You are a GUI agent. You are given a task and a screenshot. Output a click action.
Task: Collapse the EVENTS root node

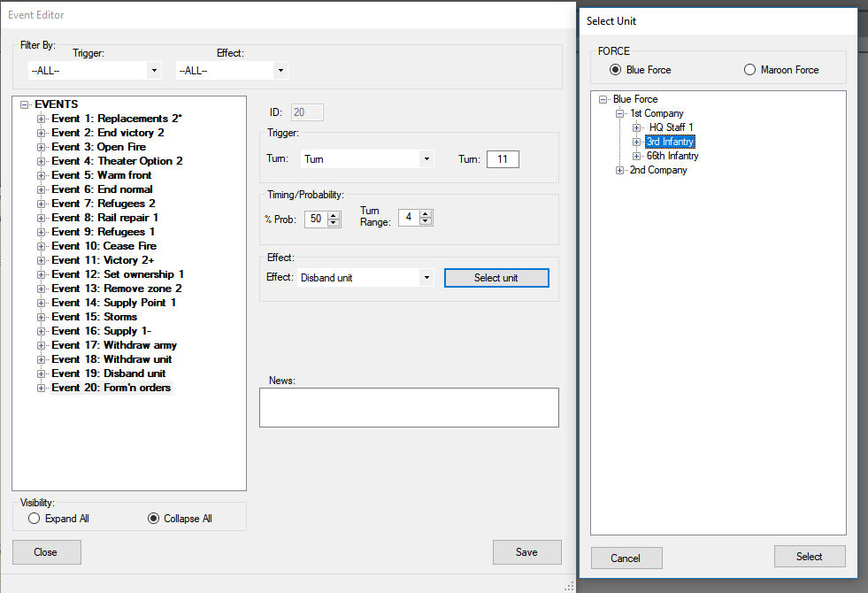tap(25, 104)
